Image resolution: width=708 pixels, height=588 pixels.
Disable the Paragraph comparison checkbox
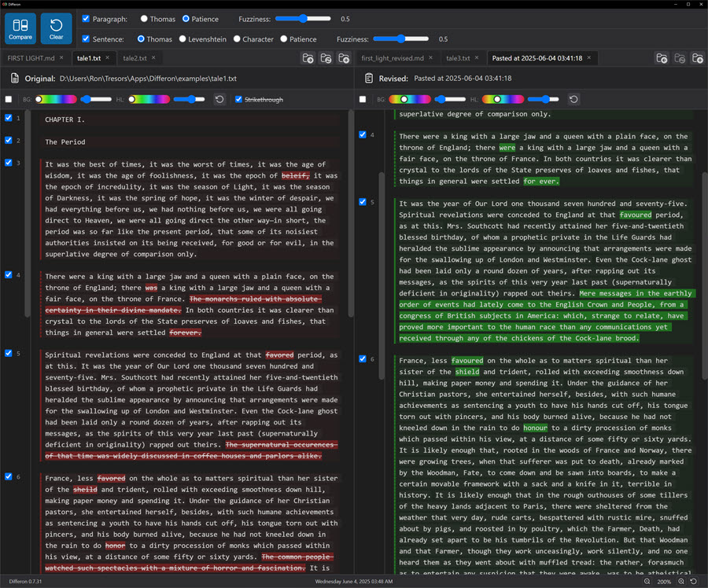[86, 18]
